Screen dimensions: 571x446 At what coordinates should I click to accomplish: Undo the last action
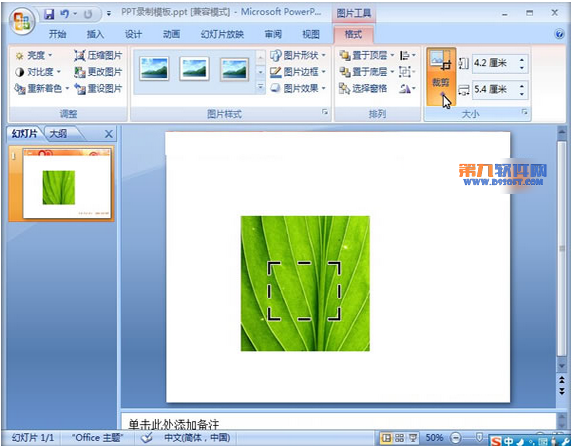[x=65, y=14]
